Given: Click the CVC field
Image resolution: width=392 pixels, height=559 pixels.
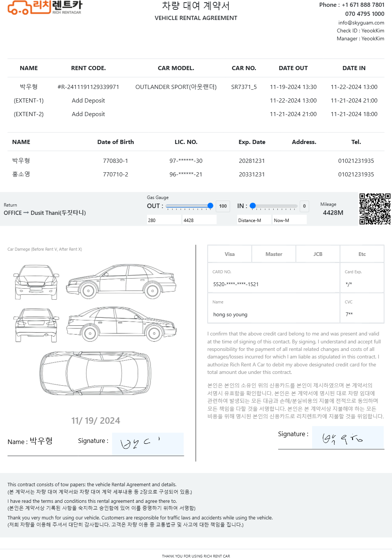Looking at the screenshot, I should pos(362,308).
